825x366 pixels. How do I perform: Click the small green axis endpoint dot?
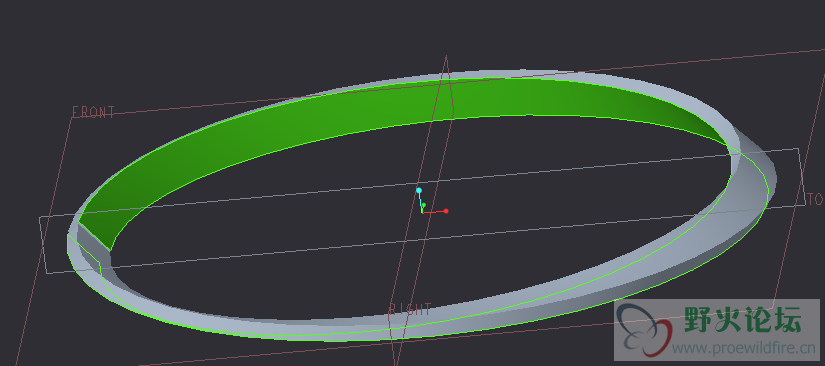coord(424,205)
